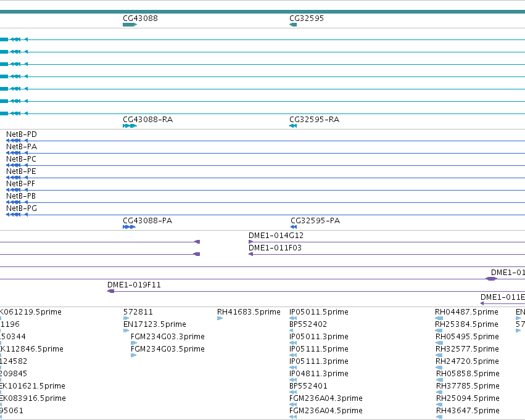
Task: Click the DME1-011F03 clone label
Action: (275, 248)
